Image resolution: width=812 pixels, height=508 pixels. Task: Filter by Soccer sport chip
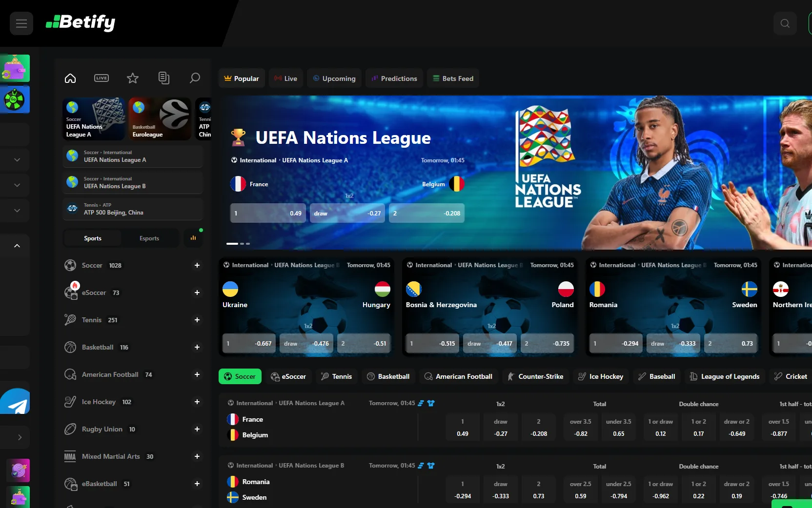point(240,376)
